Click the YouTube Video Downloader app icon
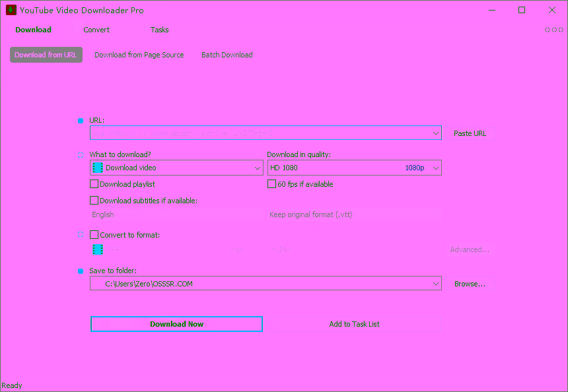Screen dimensions: 568x392 click(x=11, y=10)
